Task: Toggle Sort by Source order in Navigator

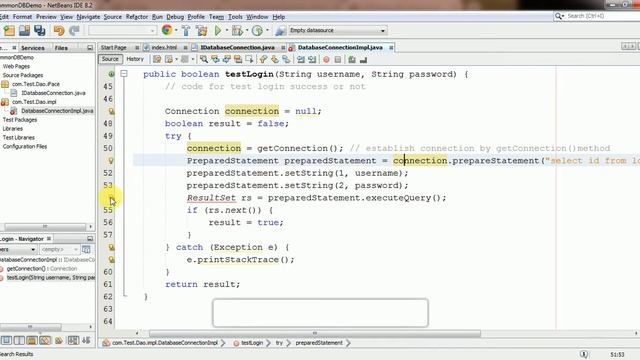Action: [86, 340]
